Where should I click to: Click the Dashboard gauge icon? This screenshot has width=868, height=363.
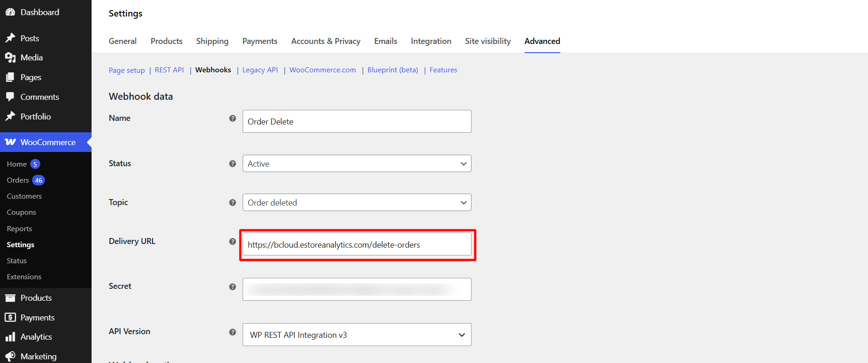[x=10, y=12]
